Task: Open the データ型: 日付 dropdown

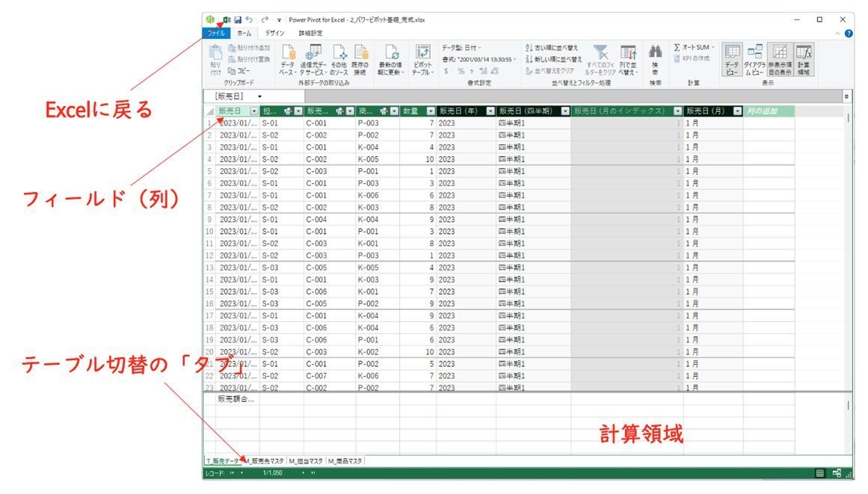Action: 462,48
